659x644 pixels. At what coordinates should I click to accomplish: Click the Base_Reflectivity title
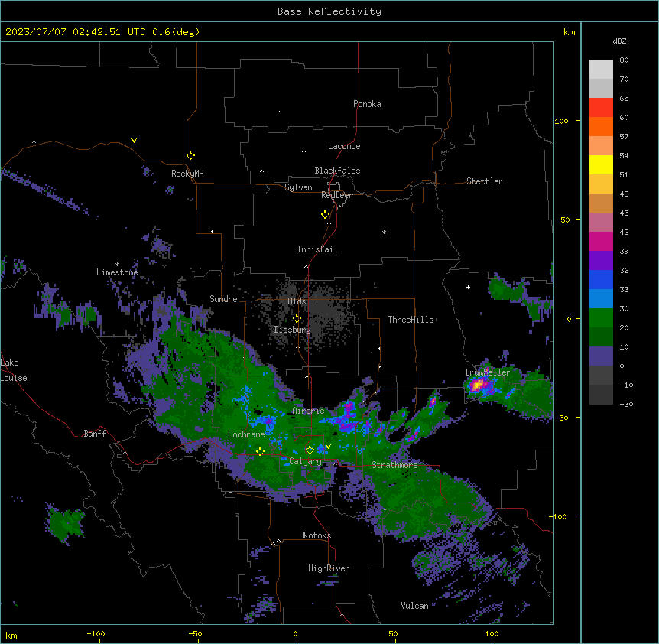(329, 11)
